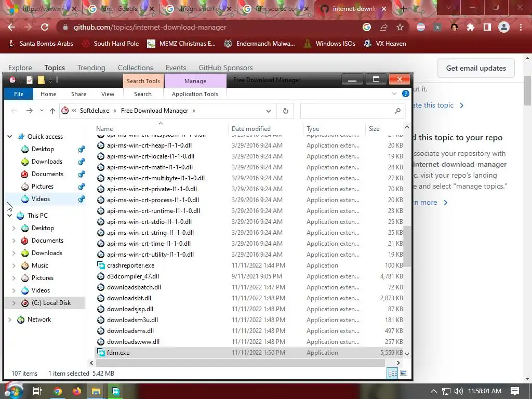This screenshot has height=399, width=532.
Task: Toggle the Chrome side panel icon
Action: click(487, 27)
